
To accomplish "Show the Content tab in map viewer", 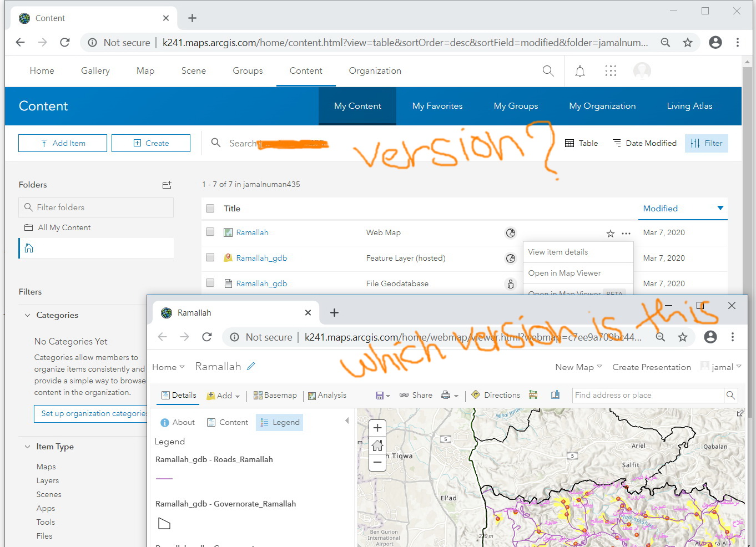I will tap(228, 422).
